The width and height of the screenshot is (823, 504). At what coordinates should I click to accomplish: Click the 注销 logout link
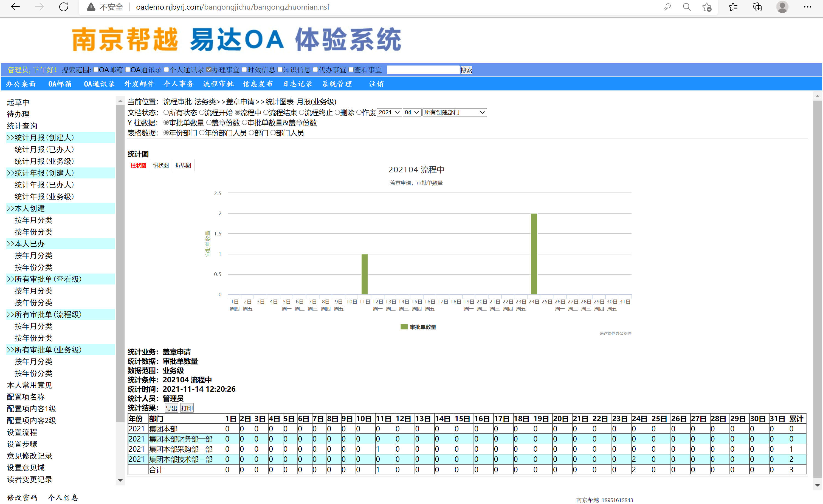point(376,84)
